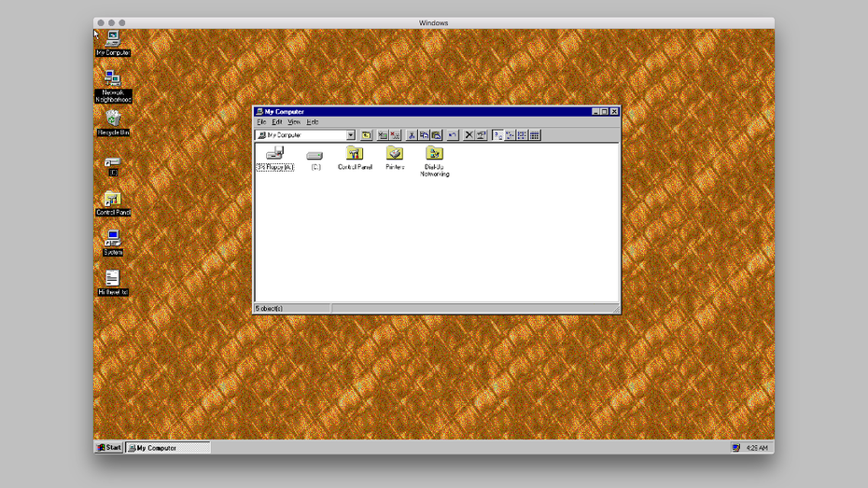This screenshot has width=868, height=488.
Task: Click the system tray icon near clock
Action: [x=735, y=448]
